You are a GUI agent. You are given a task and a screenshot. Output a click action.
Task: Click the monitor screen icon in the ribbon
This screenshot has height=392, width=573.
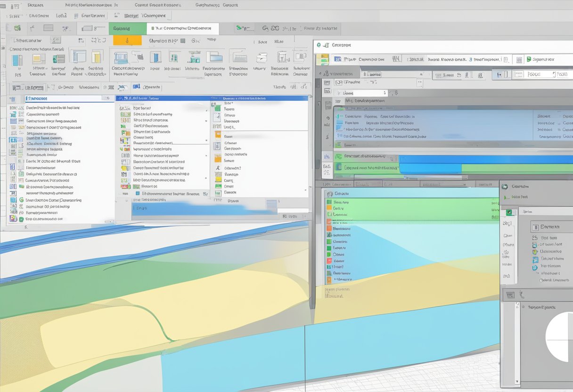click(121, 58)
